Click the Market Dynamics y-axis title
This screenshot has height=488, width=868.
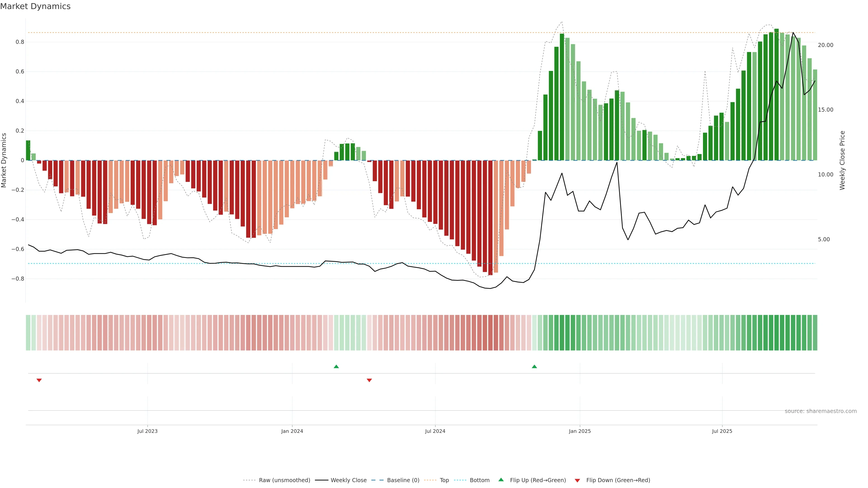coord(4,160)
